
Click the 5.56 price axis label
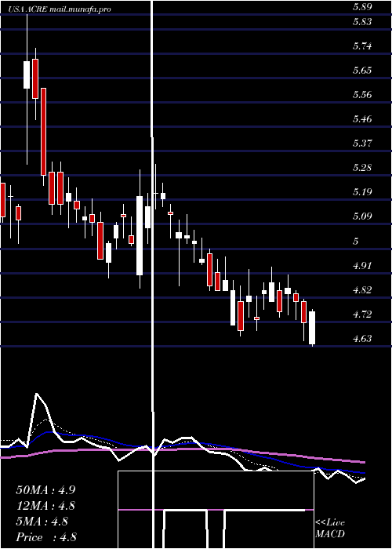click(x=362, y=95)
